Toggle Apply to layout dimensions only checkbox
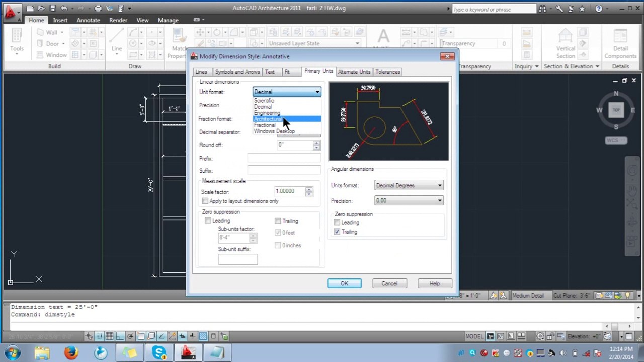 point(205,201)
